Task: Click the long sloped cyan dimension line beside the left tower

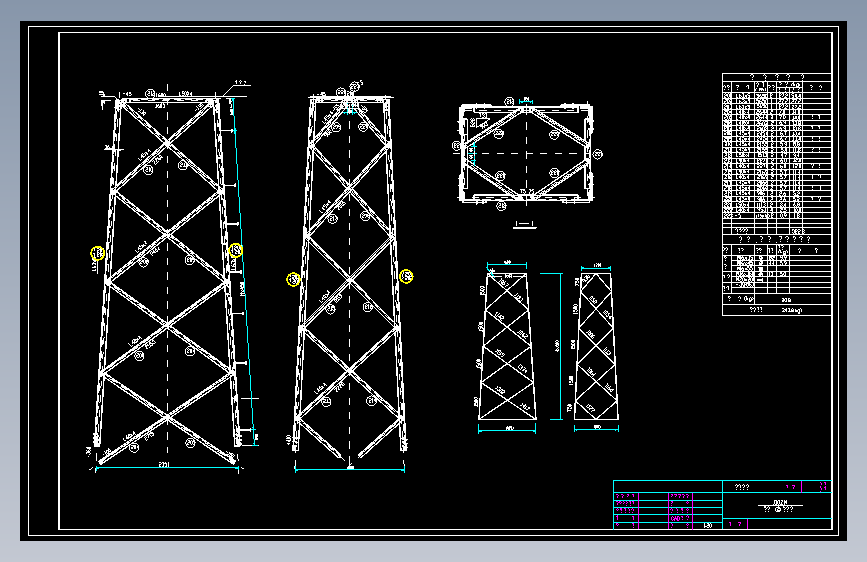Action: (x=244, y=271)
